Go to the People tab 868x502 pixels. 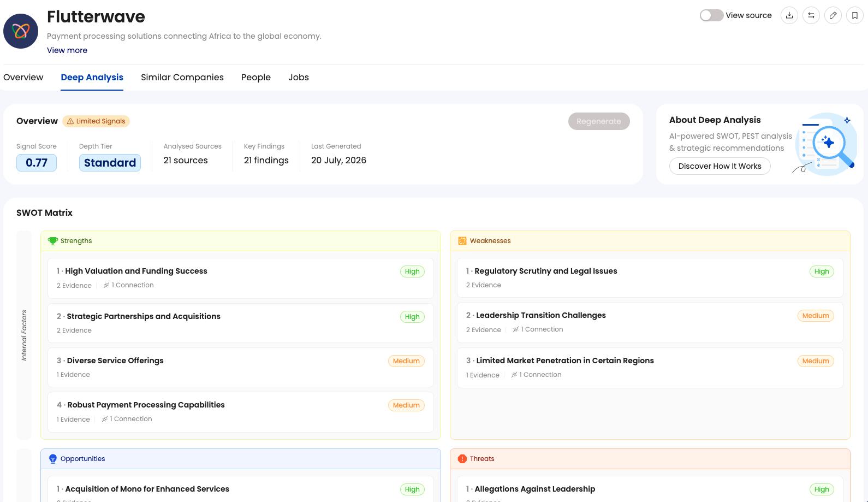pos(256,78)
